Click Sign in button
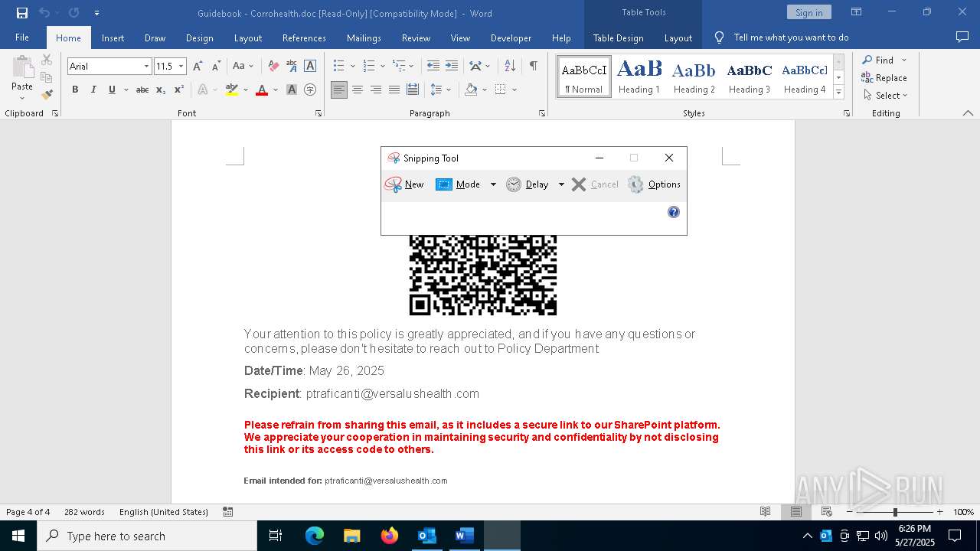This screenshot has width=980, height=551. click(808, 12)
